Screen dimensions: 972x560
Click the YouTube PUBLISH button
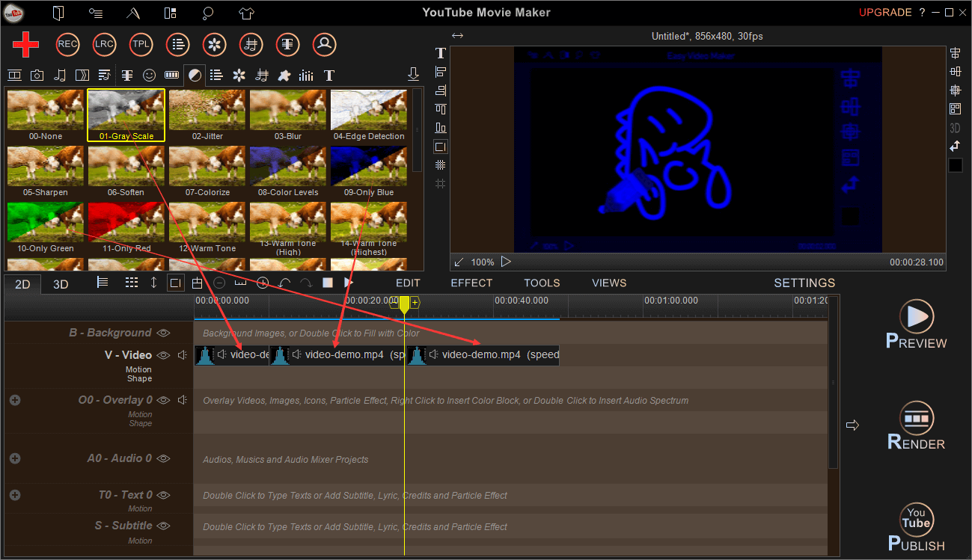click(x=917, y=527)
